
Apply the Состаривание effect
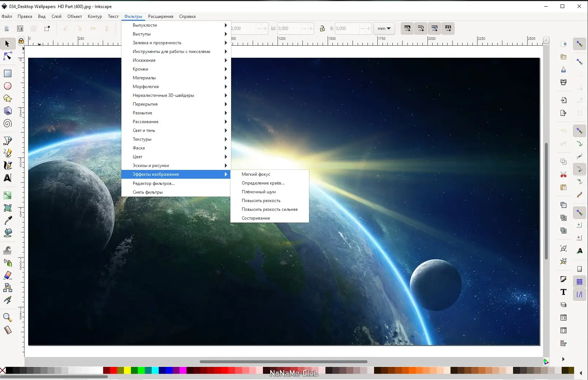256,218
